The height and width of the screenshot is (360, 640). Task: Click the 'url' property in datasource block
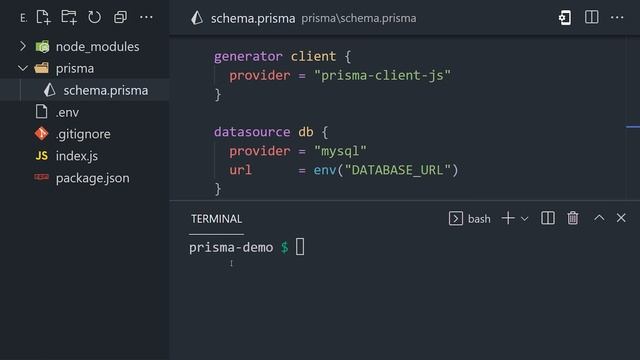point(240,170)
